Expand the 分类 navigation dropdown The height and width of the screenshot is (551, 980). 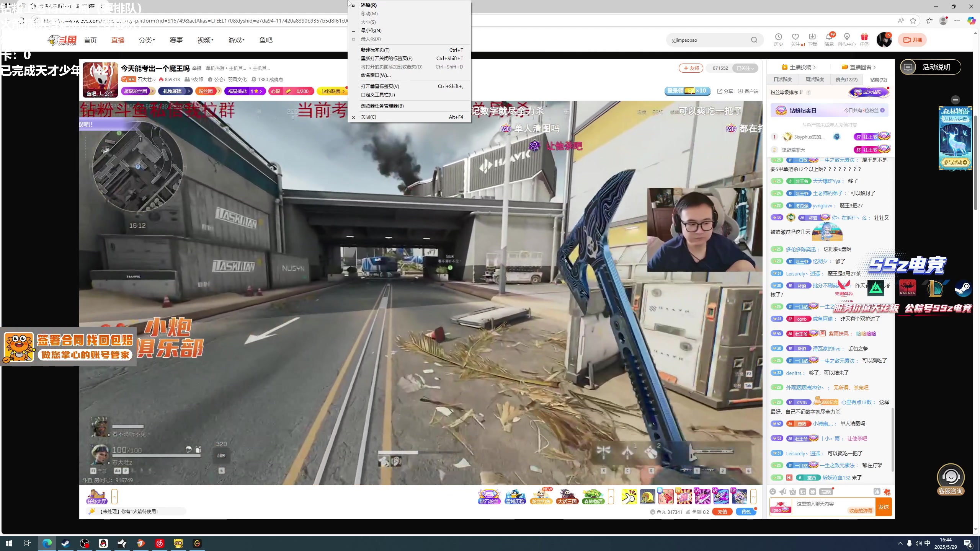147,40
